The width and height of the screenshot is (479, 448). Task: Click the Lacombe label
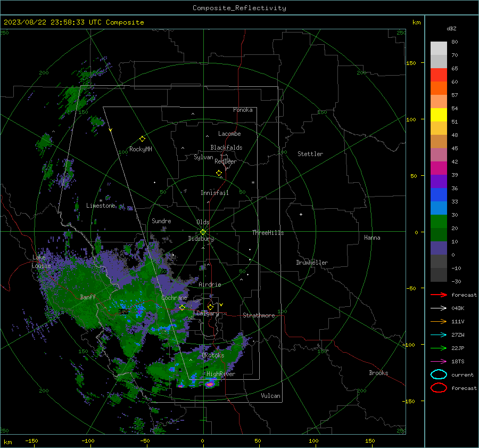[x=229, y=134]
